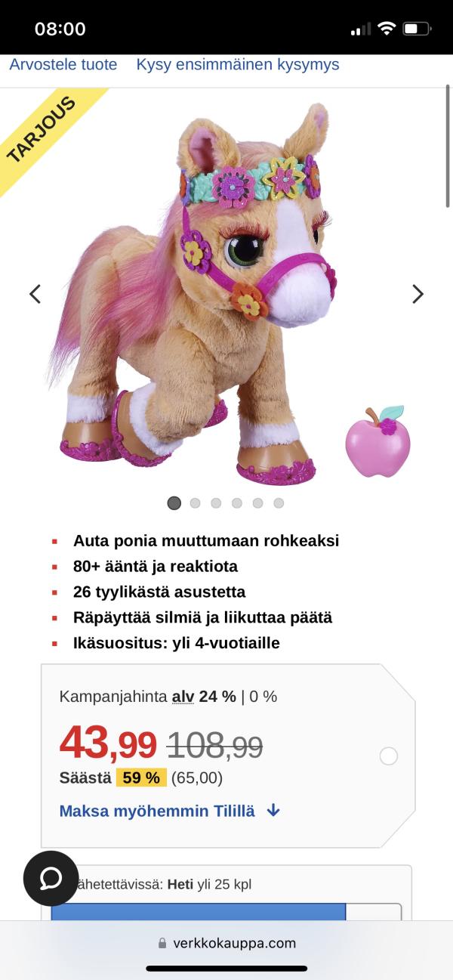Tap the verkkokauppa.com address bar
The width and height of the screenshot is (453, 980).
[226, 943]
